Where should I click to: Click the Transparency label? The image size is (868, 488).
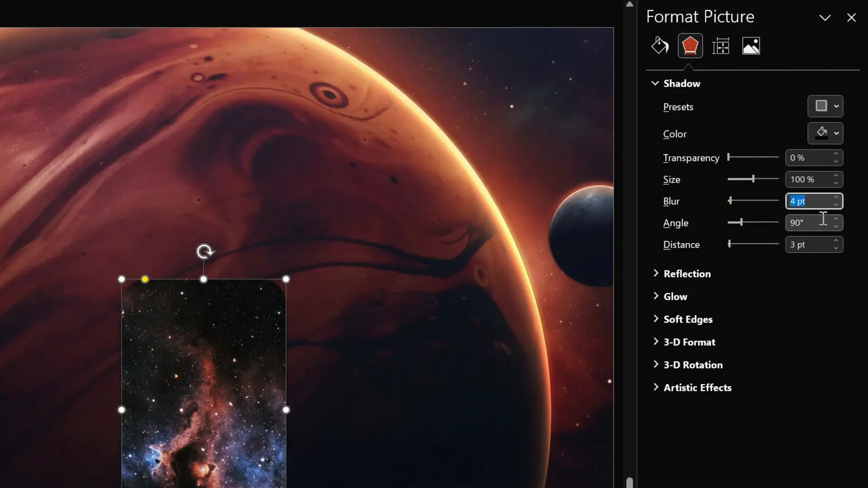coord(691,158)
